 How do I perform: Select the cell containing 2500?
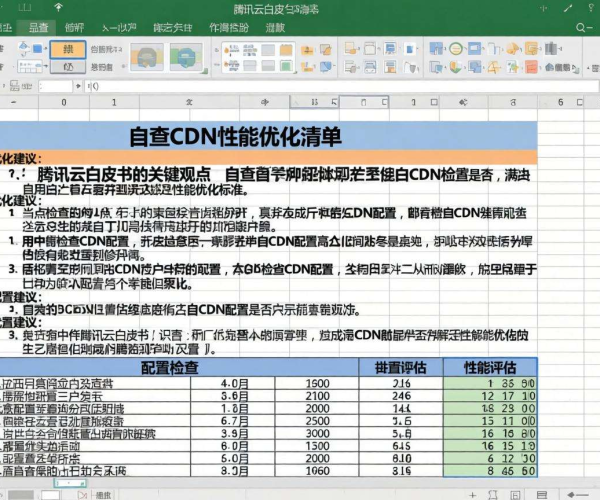pos(317,421)
